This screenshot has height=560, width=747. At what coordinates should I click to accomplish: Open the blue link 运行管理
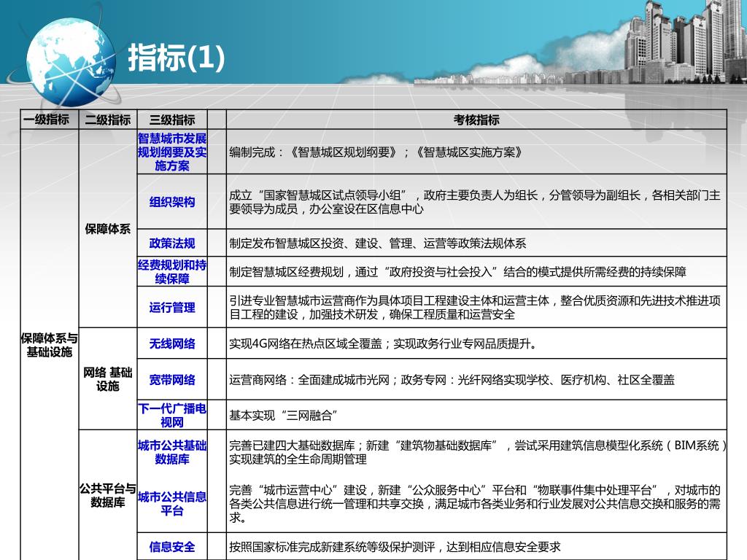[172, 307]
